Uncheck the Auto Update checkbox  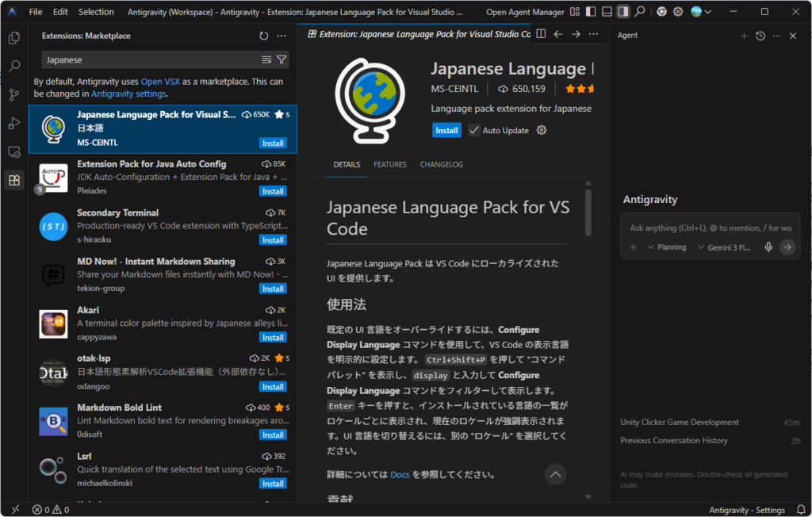click(x=474, y=130)
